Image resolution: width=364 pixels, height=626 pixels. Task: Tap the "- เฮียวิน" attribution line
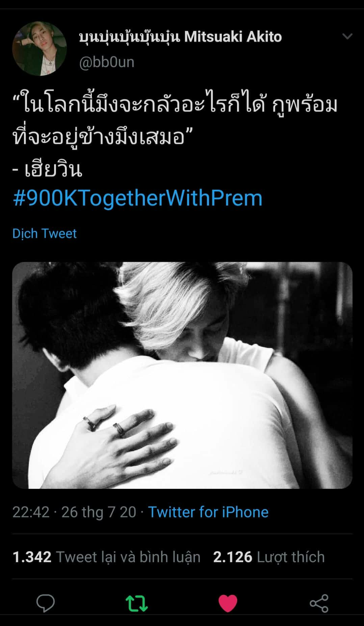[47, 169]
